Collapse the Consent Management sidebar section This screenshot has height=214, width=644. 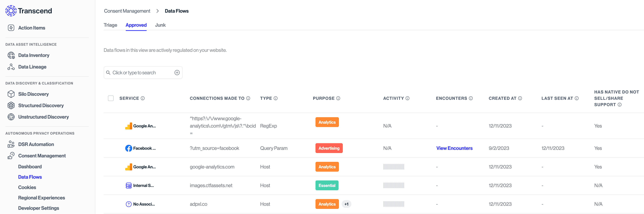tap(42, 156)
